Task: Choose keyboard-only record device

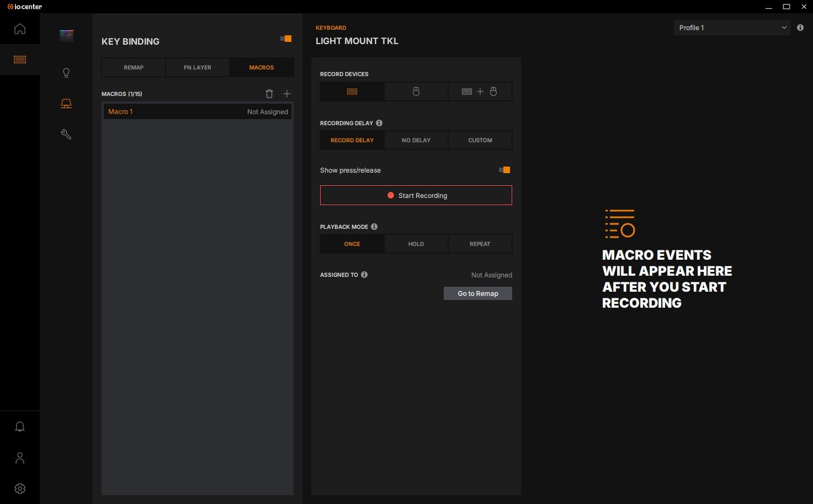Action: click(352, 92)
